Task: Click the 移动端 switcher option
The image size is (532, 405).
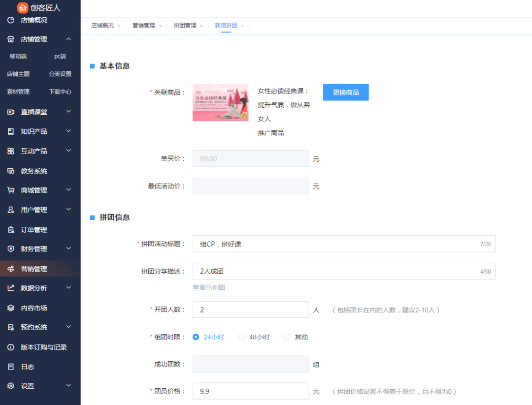Action: 18,56
